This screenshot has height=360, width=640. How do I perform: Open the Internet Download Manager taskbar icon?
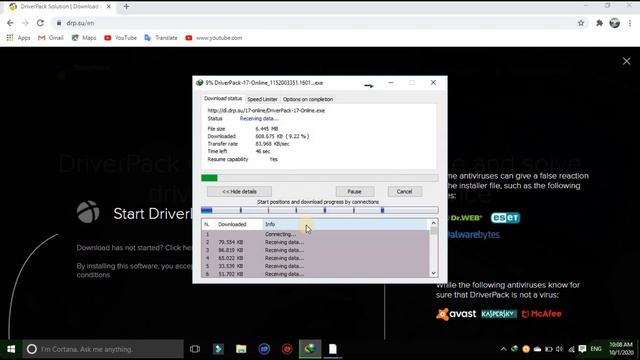pos(310,349)
